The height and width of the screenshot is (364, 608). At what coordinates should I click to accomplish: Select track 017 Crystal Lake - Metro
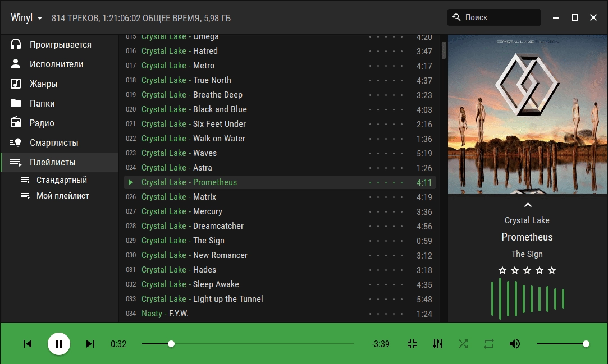coord(280,66)
